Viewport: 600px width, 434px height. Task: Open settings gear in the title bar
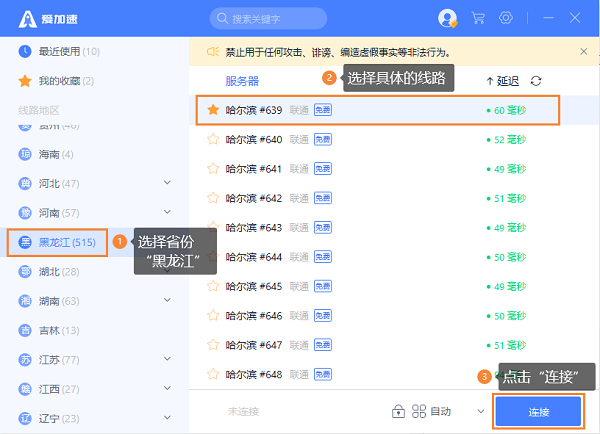(x=506, y=18)
